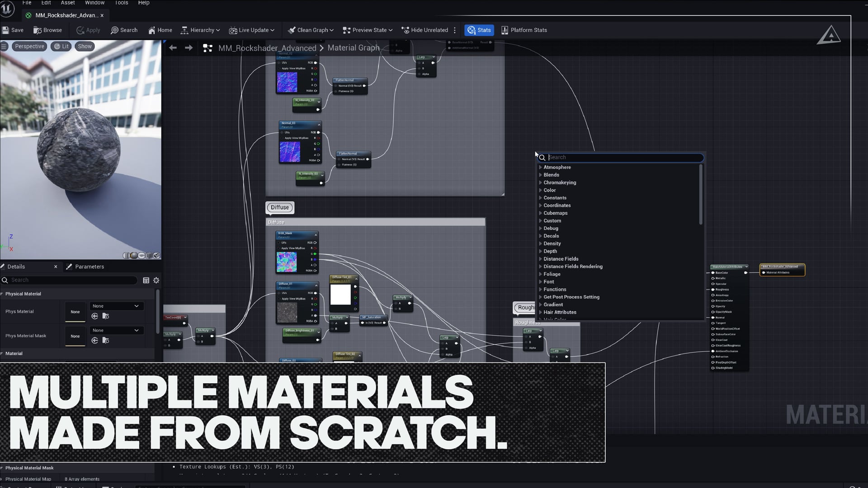Select the Diffuse comment bubble
Image resolution: width=868 pixels, height=488 pixels.
pos(280,208)
